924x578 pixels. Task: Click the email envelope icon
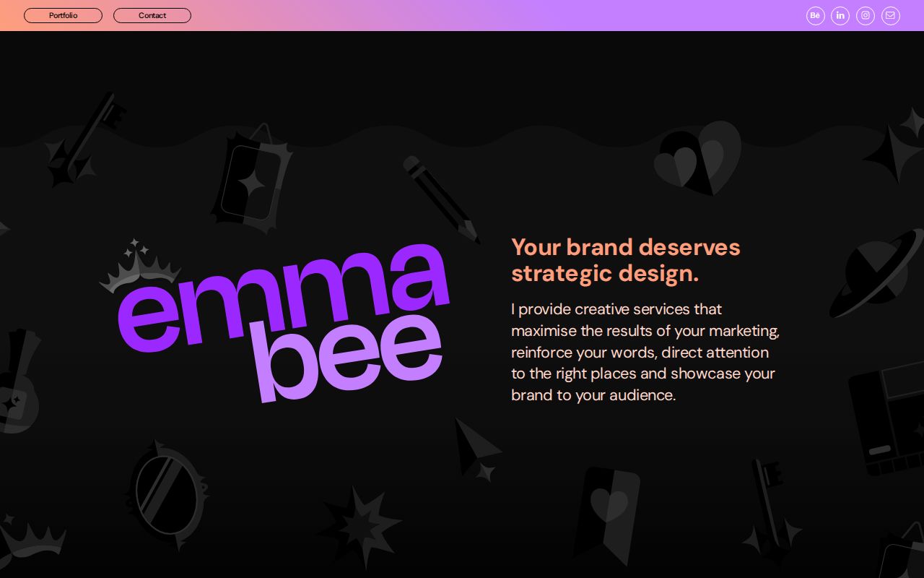pos(890,15)
